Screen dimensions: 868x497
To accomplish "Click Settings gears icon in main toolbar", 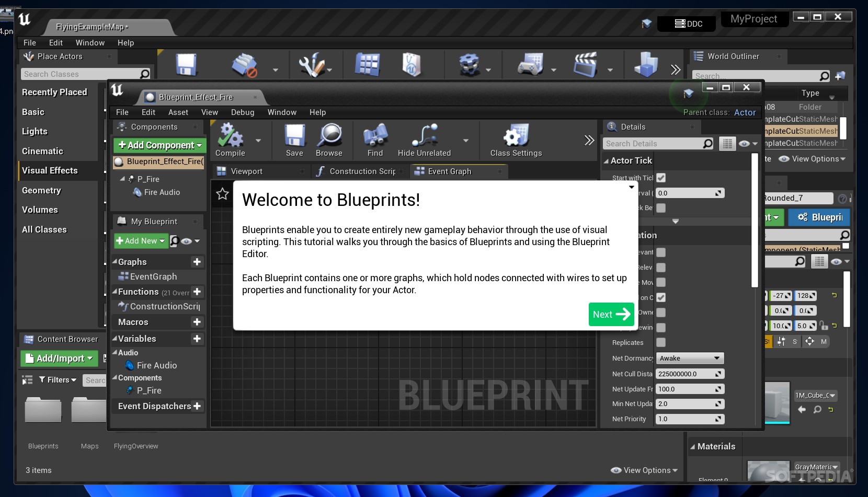I will (x=469, y=65).
